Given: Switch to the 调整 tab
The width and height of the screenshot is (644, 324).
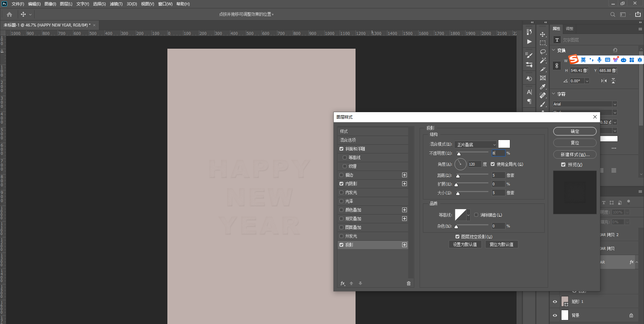Looking at the screenshot, I should tap(570, 29).
